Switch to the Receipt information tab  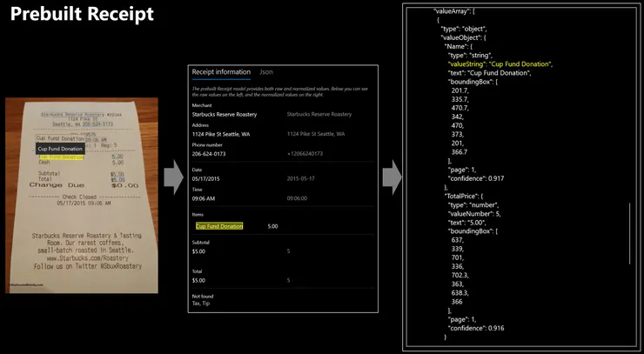tap(221, 72)
